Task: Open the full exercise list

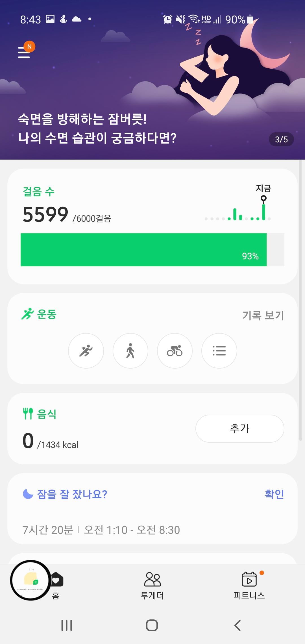Action: [x=219, y=351]
